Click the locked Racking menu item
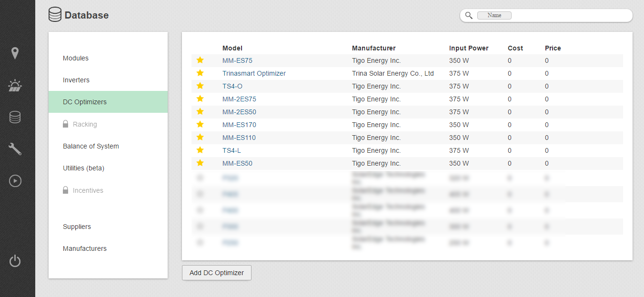 (108, 124)
